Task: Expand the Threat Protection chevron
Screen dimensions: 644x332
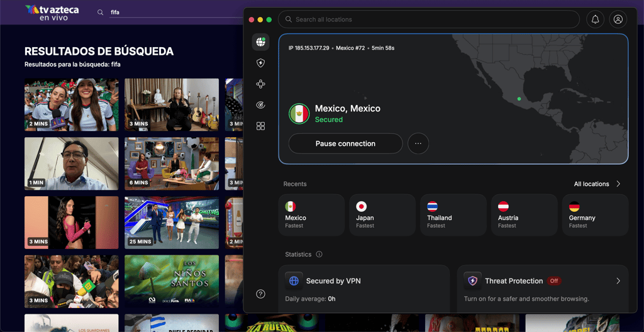Action: 618,281
